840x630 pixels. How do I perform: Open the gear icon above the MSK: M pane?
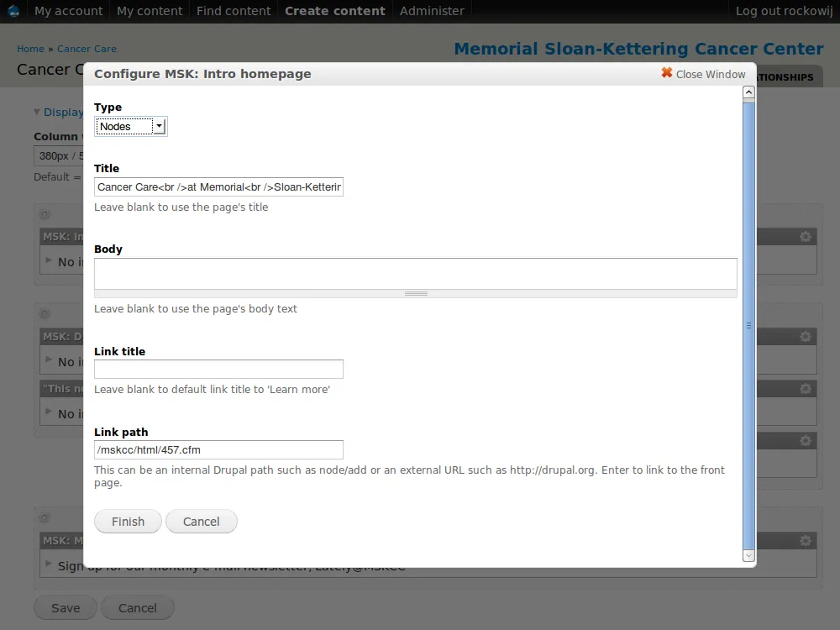click(x=45, y=517)
